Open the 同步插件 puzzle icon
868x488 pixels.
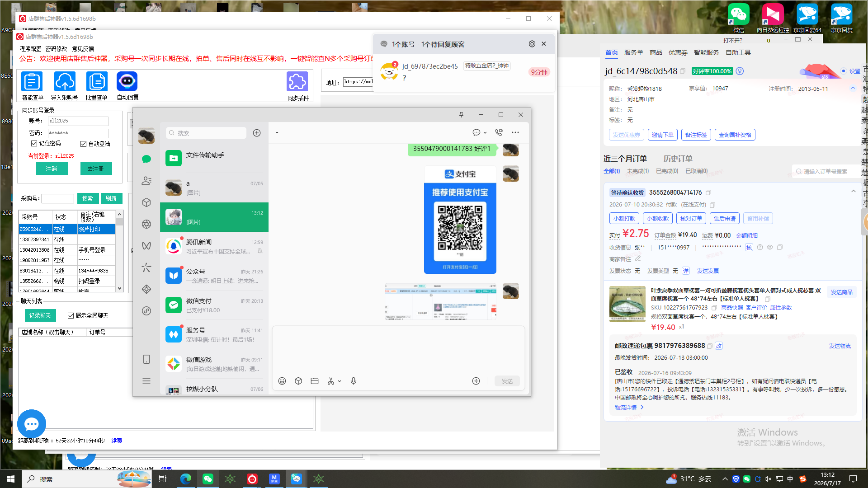point(297,82)
